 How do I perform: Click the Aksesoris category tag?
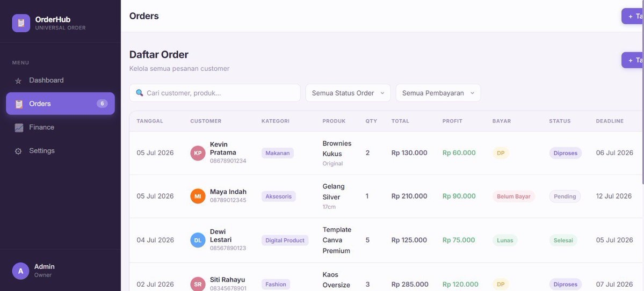click(278, 196)
